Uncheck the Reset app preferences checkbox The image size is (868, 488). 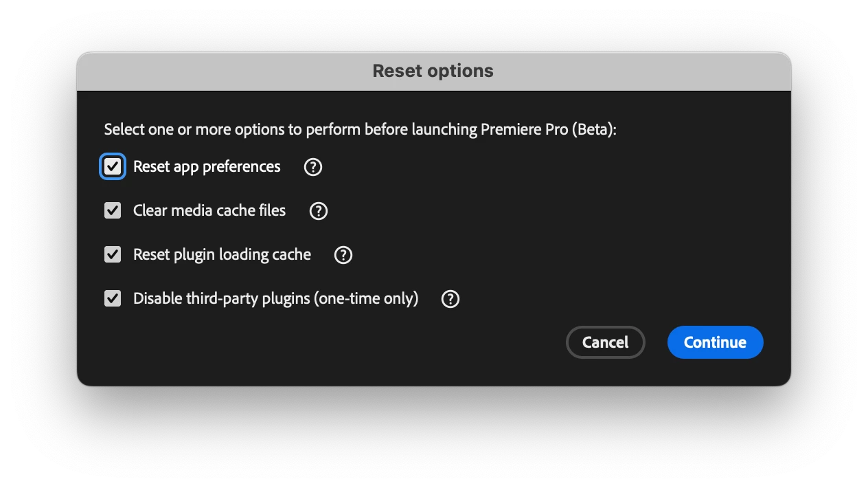click(x=113, y=166)
